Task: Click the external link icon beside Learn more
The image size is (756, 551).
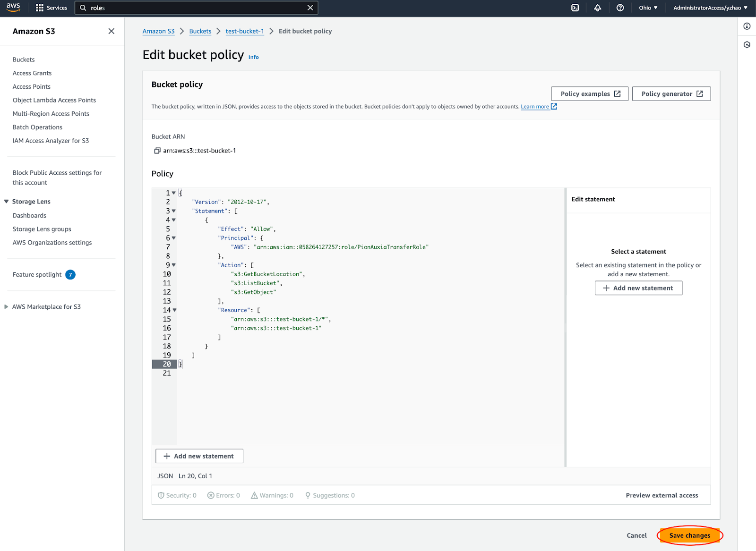Action: click(554, 107)
